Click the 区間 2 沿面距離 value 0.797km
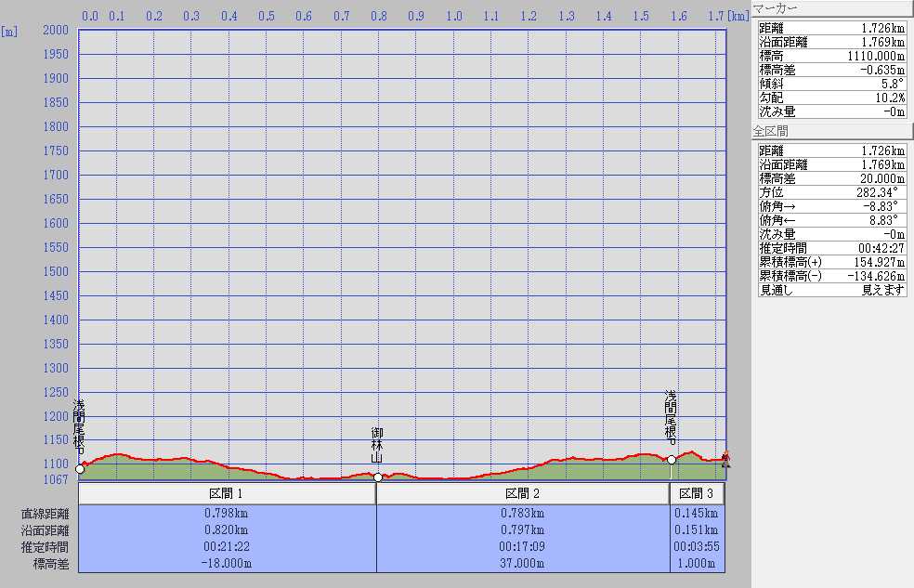 click(x=523, y=529)
